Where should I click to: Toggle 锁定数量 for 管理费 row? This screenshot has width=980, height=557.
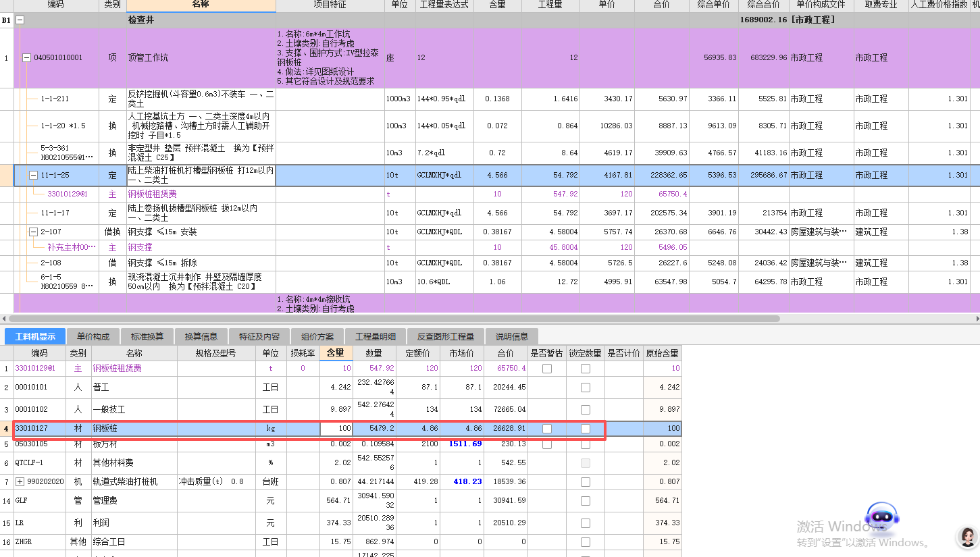pyautogui.click(x=586, y=501)
